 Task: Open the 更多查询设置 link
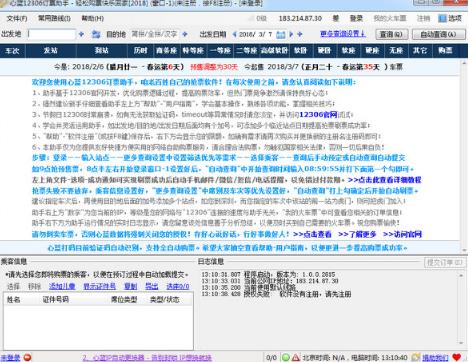pos(343,34)
